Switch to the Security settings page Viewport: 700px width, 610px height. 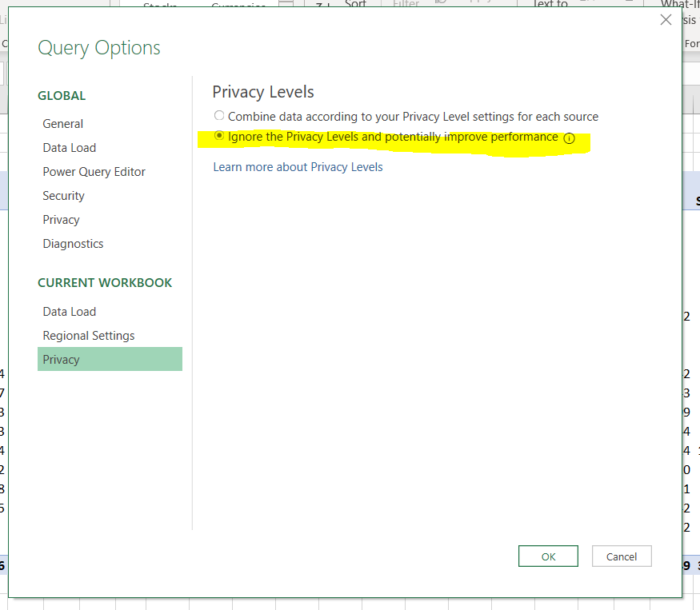[x=64, y=196]
